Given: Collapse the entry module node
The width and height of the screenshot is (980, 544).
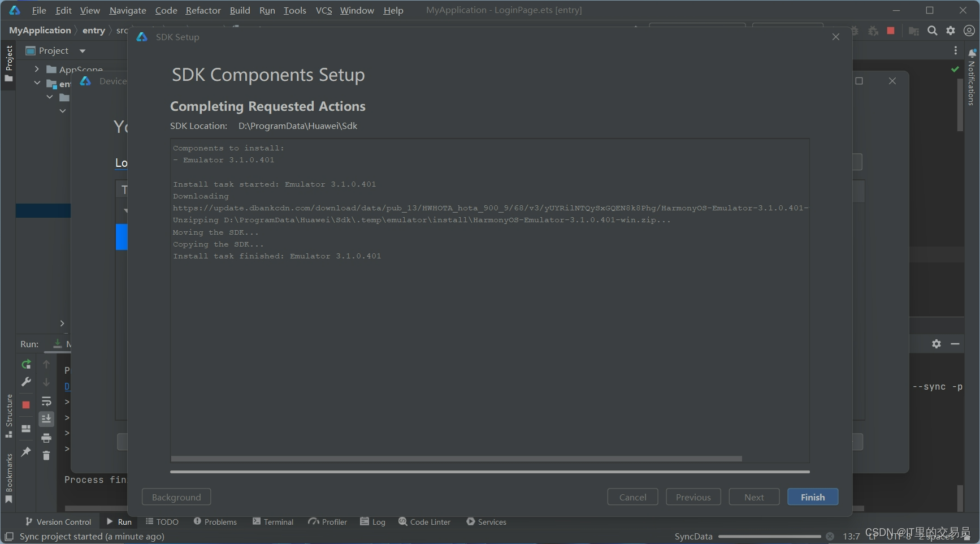Looking at the screenshot, I should pos(37,83).
